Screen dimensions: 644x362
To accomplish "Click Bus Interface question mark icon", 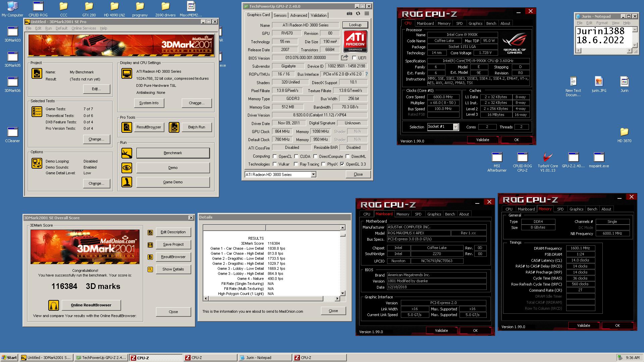I will (x=366, y=74).
